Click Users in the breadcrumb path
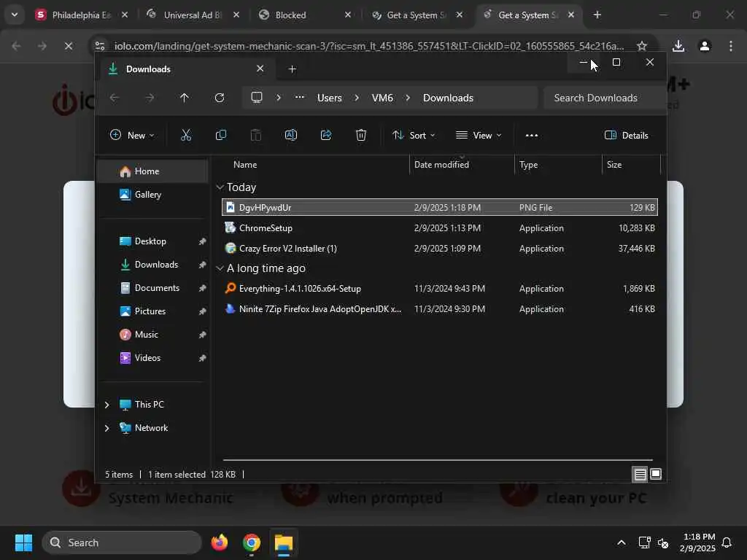This screenshot has width=747, height=560. coord(329,98)
